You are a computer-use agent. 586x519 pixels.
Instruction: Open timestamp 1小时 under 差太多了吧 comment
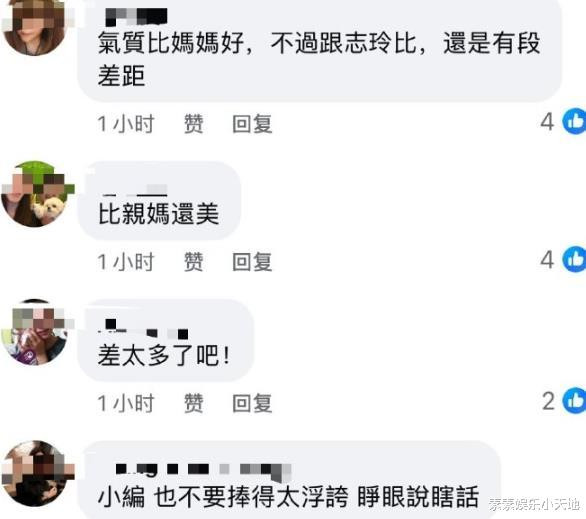click(126, 403)
